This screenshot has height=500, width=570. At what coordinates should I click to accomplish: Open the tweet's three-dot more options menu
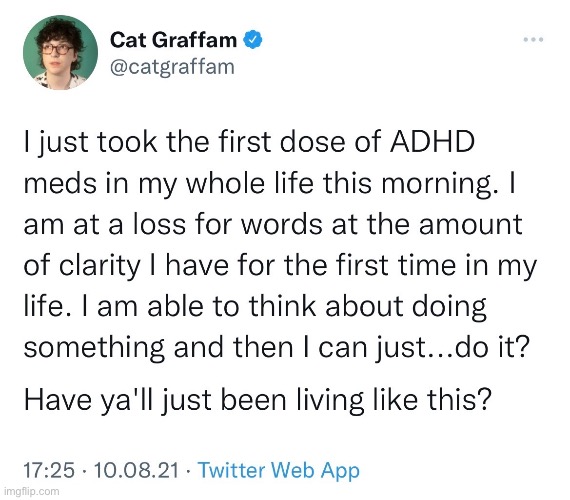coord(533,39)
